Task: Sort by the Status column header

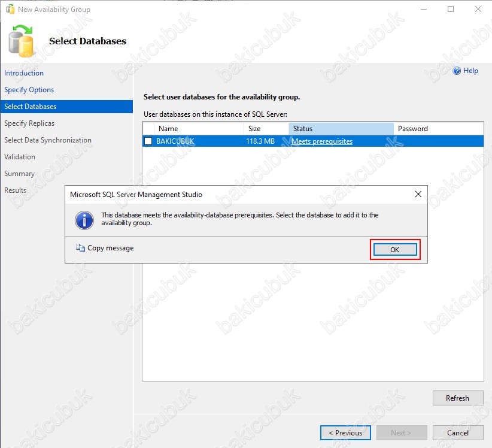Action: pos(341,129)
